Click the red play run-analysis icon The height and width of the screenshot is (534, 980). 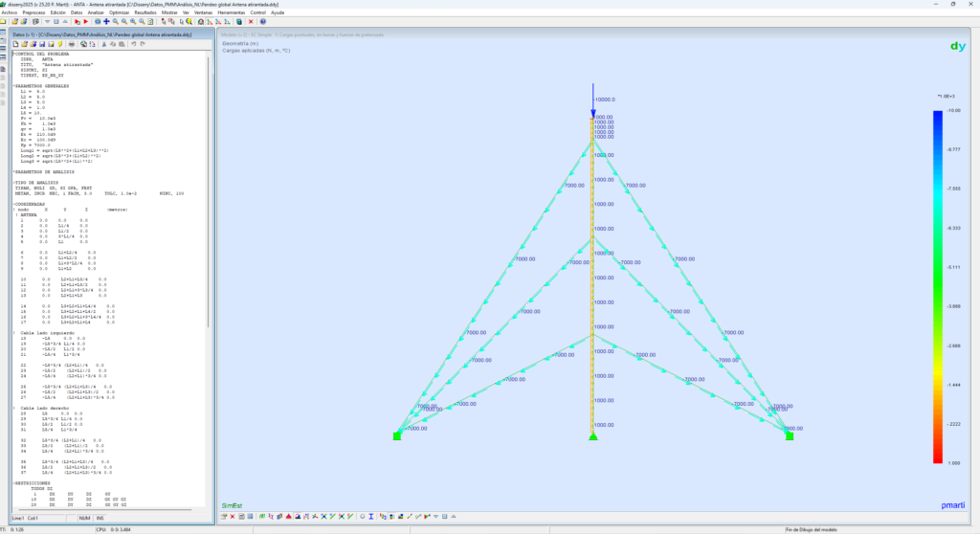click(x=85, y=20)
